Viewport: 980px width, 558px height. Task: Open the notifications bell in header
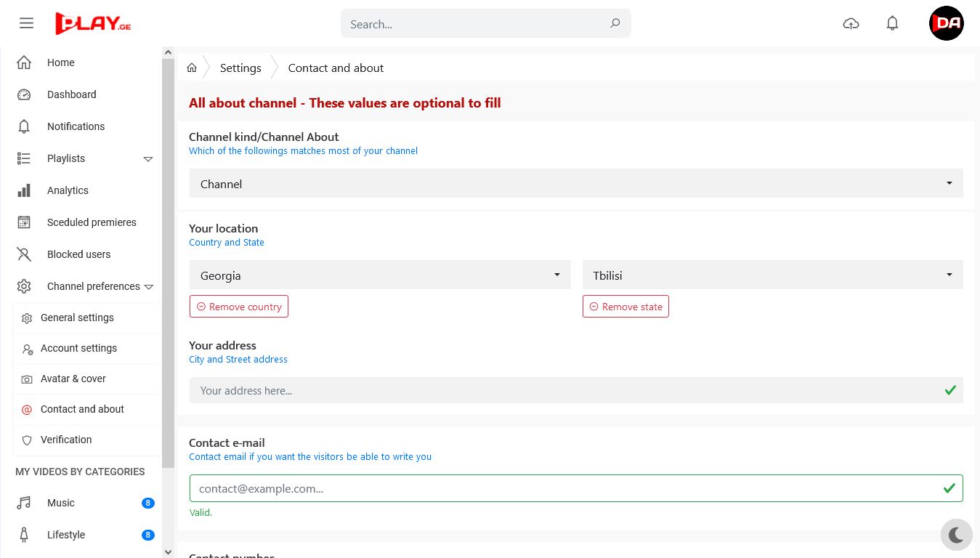click(x=892, y=23)
